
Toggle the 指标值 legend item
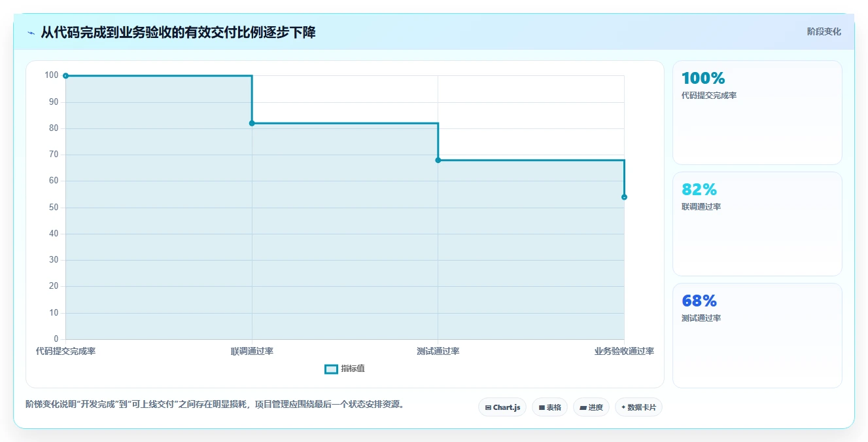345,369
